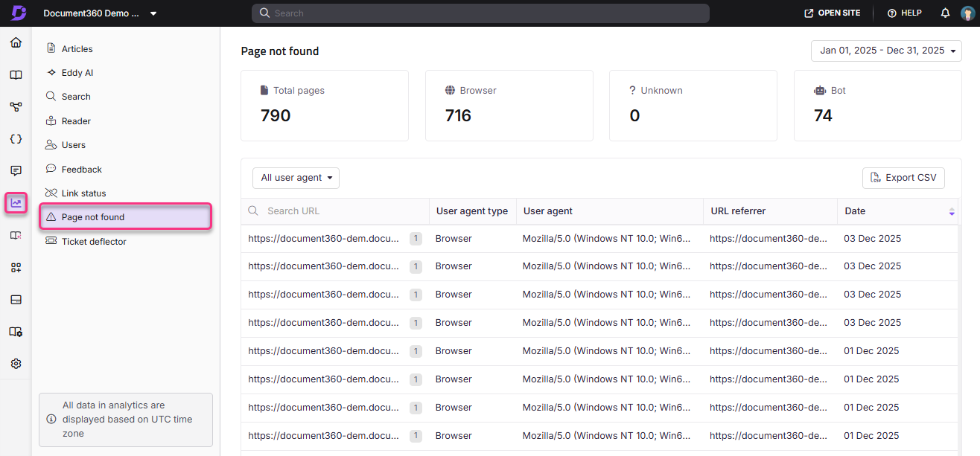Click the Home icon in left rail
This screenshot has width=980, height=456.
coord(16,42)
